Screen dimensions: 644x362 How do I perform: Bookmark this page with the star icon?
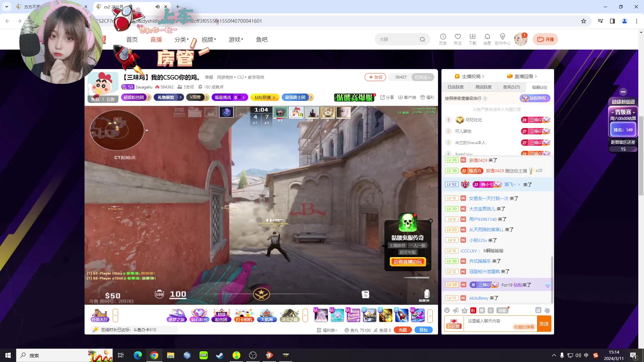pyautogui.click(x=584, y=21)
